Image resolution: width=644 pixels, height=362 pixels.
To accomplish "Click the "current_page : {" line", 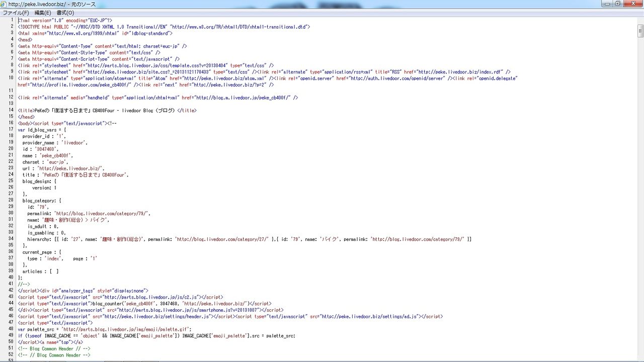I will (x=42, y=252).
